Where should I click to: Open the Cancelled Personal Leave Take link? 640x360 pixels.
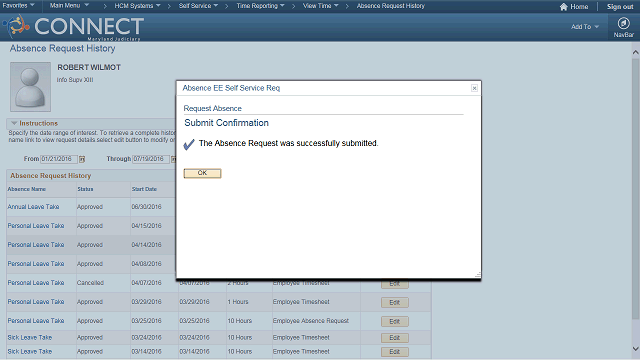(36, 283)
